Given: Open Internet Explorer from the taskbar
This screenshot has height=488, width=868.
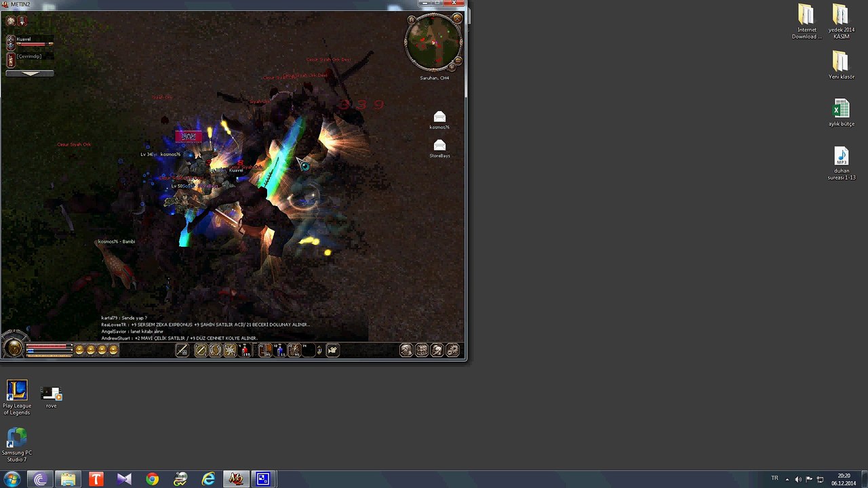Looking at the screenshot, I should point(208,479).
